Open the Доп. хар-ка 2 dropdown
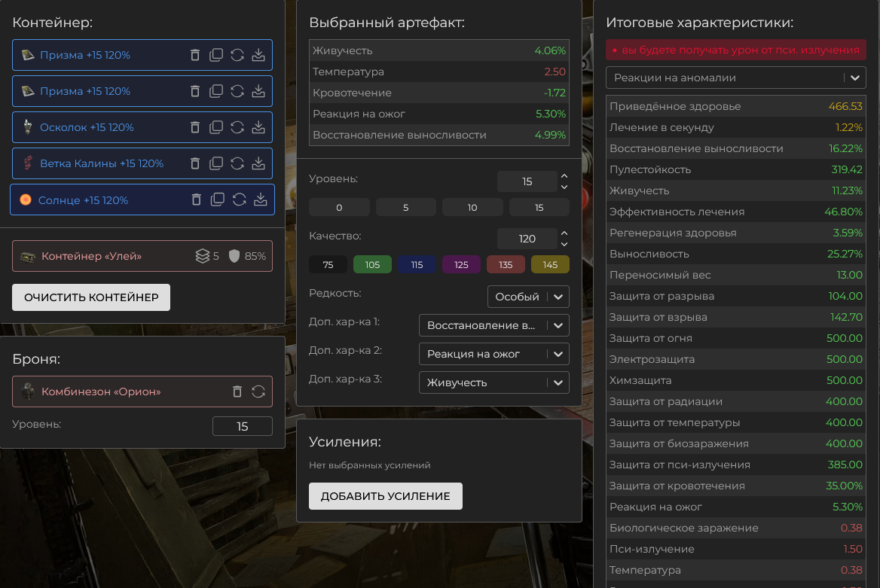 (x=494, y=354)
